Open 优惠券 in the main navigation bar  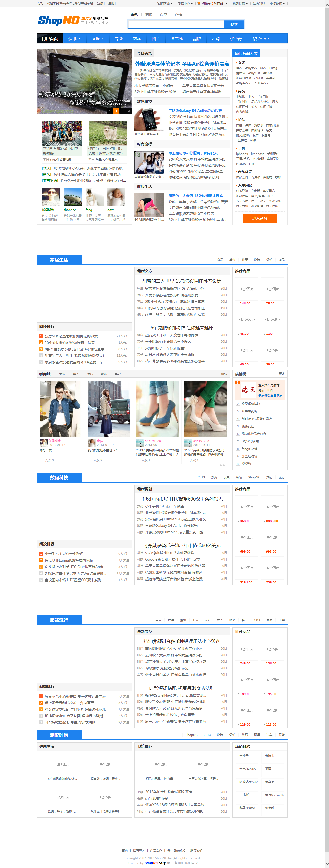point(236,39)
